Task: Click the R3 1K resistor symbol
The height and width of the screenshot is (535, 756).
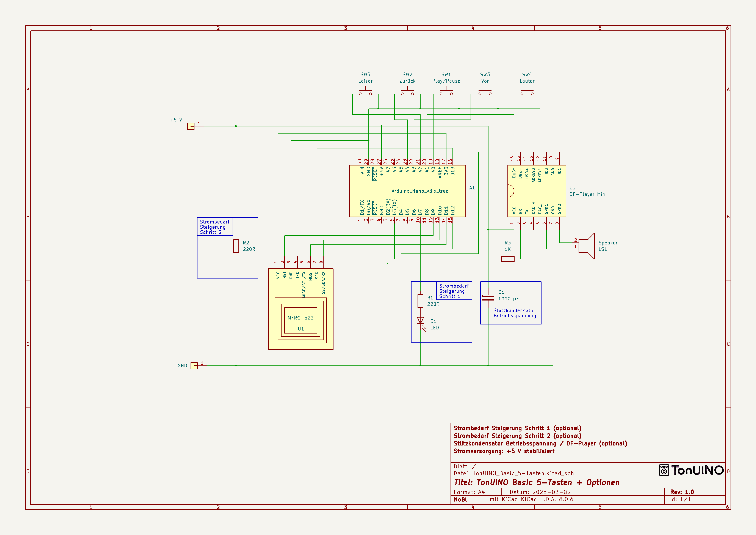Action: (x=507, y=259)
